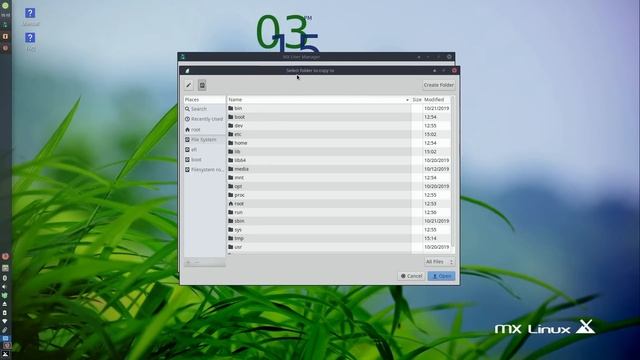Click the home folder icon
The image size is (640, 360).
click(231, 143)
